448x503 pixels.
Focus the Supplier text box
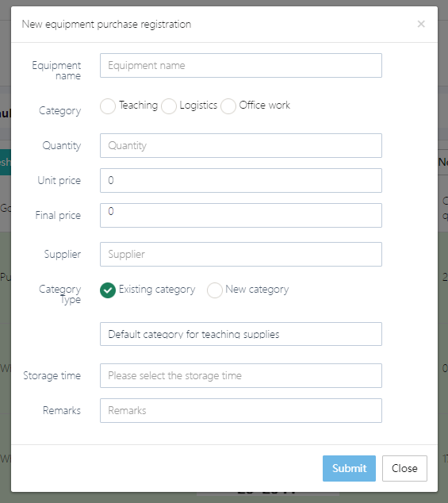(x=241, y=255)
